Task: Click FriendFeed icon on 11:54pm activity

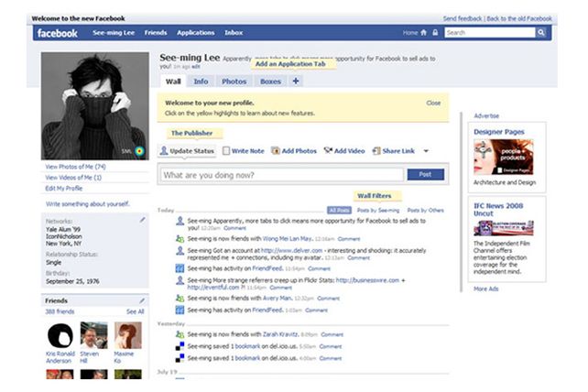Action: tap(180, 268)
